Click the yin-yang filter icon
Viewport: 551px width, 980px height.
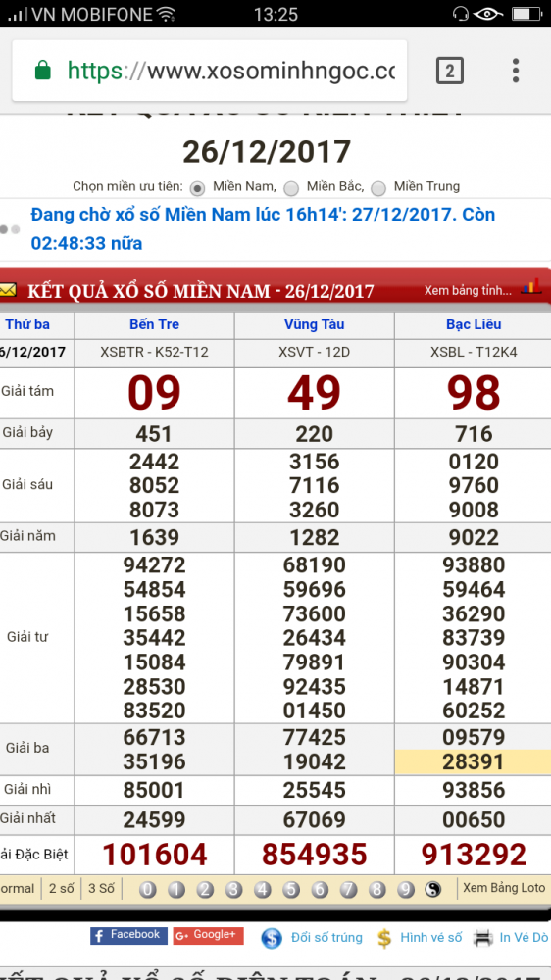pos(432,889)
